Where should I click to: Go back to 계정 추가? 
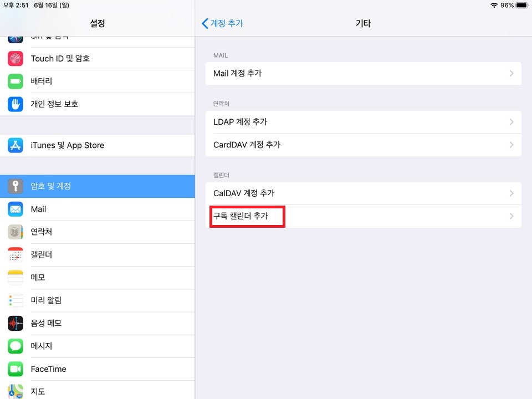pos(223,23)
